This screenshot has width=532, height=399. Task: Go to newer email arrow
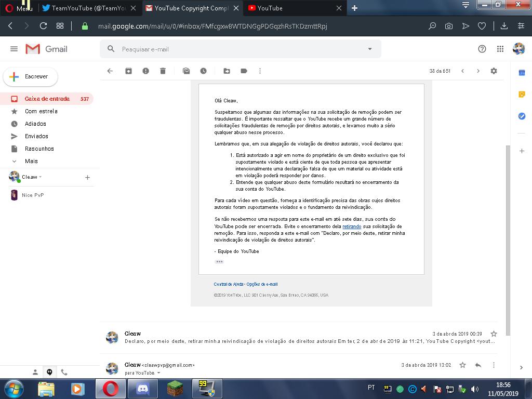coord(462,71)
